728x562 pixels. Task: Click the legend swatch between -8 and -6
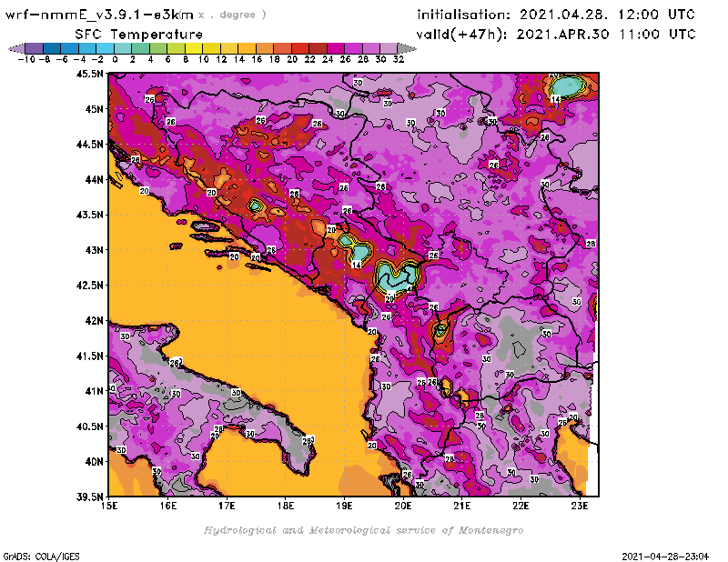click(x=52, y=48)
